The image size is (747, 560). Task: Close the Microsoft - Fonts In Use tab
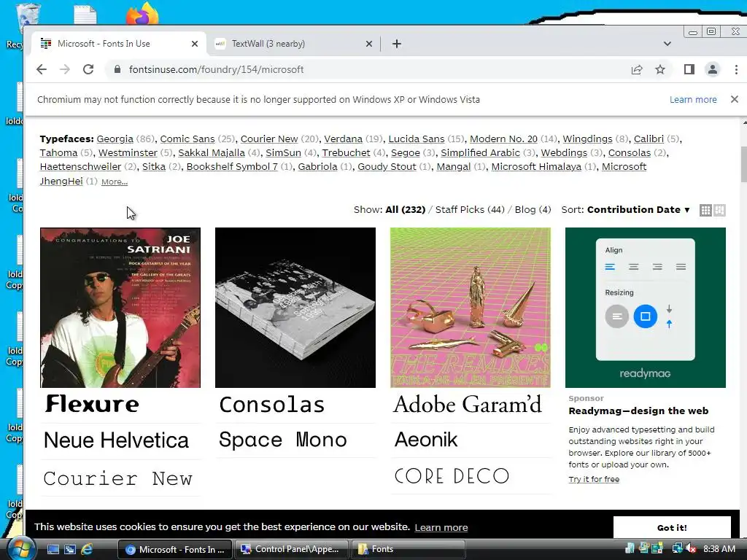194,44
